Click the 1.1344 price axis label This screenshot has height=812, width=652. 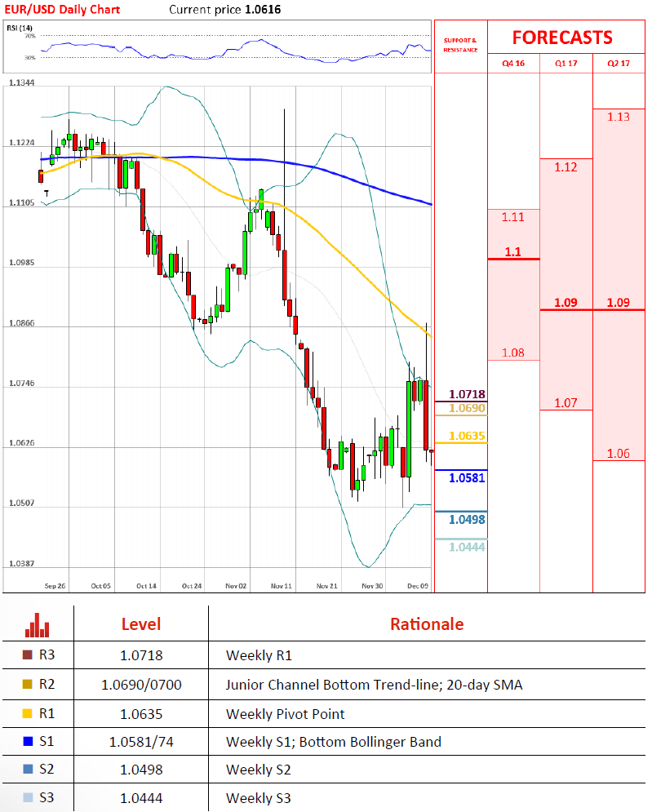pos(22,83)
